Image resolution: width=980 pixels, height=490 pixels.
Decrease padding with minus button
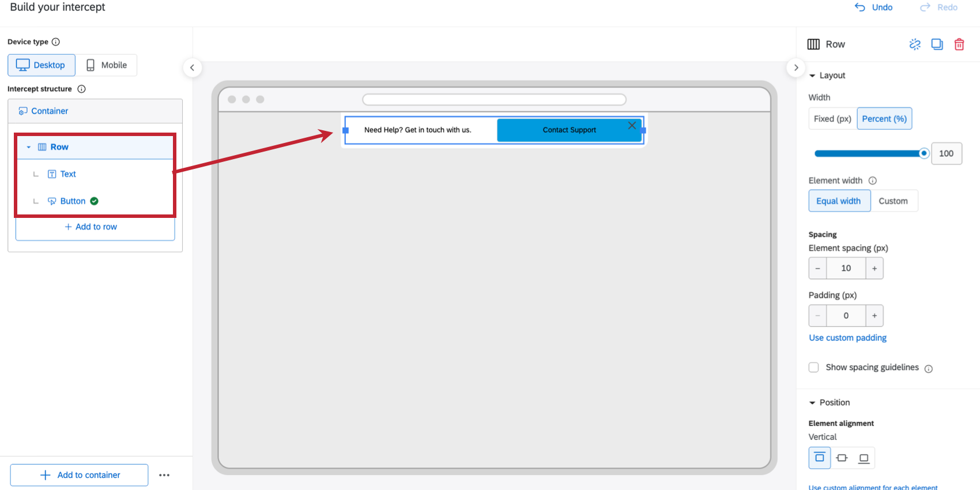point(817,316)
